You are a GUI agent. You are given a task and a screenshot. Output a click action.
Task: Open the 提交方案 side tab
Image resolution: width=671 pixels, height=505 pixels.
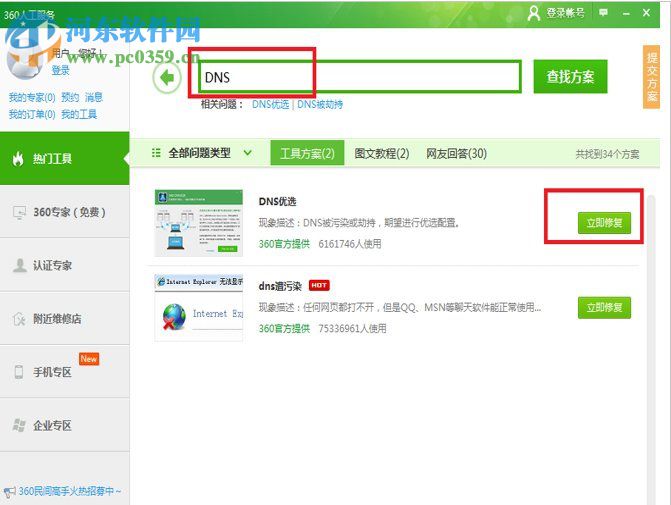click(x=651, y=77)
